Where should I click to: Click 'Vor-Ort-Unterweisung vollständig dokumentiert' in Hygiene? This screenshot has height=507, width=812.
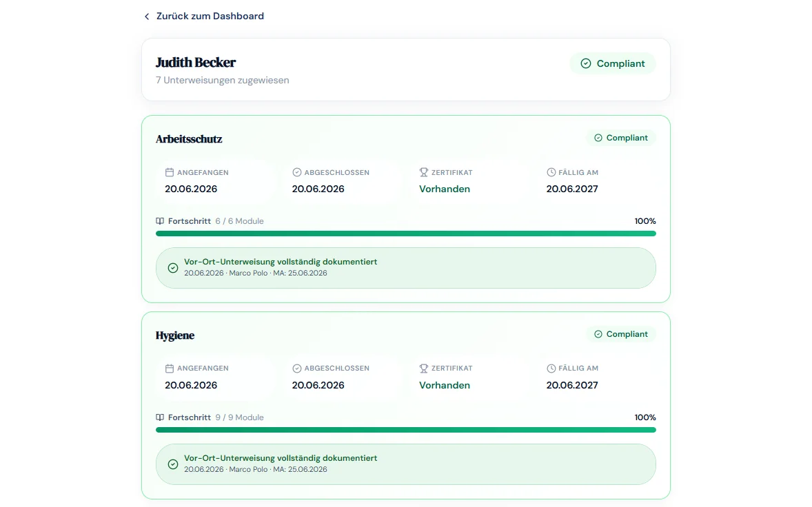pos(281,458)
